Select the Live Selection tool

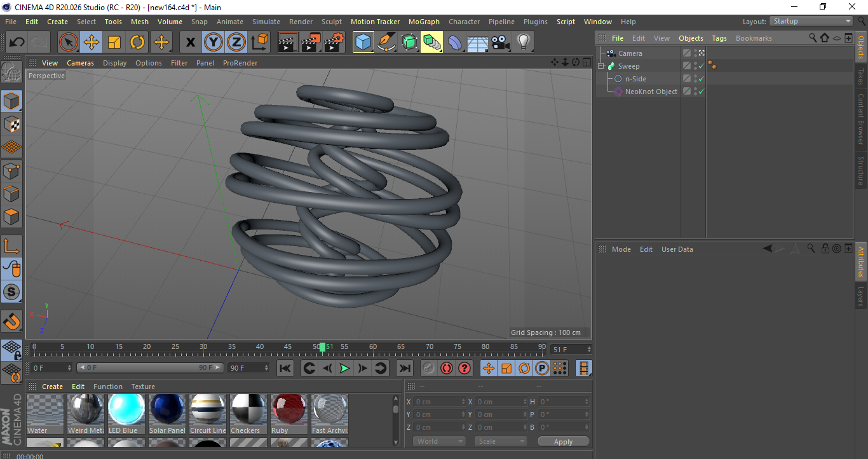[69, 43]
